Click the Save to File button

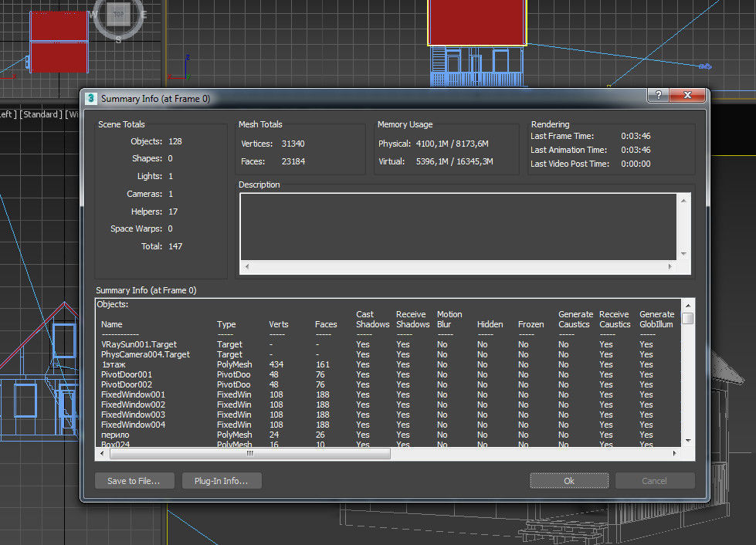pos(134,480)
